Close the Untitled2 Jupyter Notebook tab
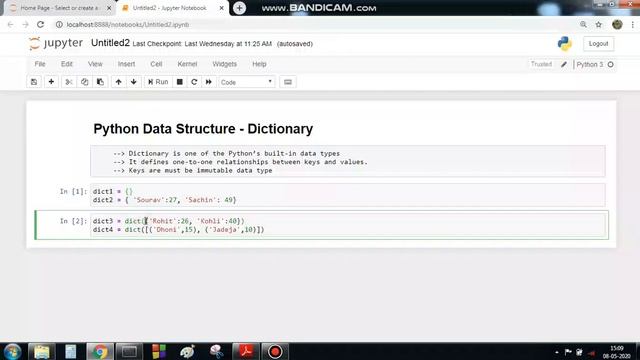Screen dimensions: 640x360 pyautogui.click(x=222, y=8)
